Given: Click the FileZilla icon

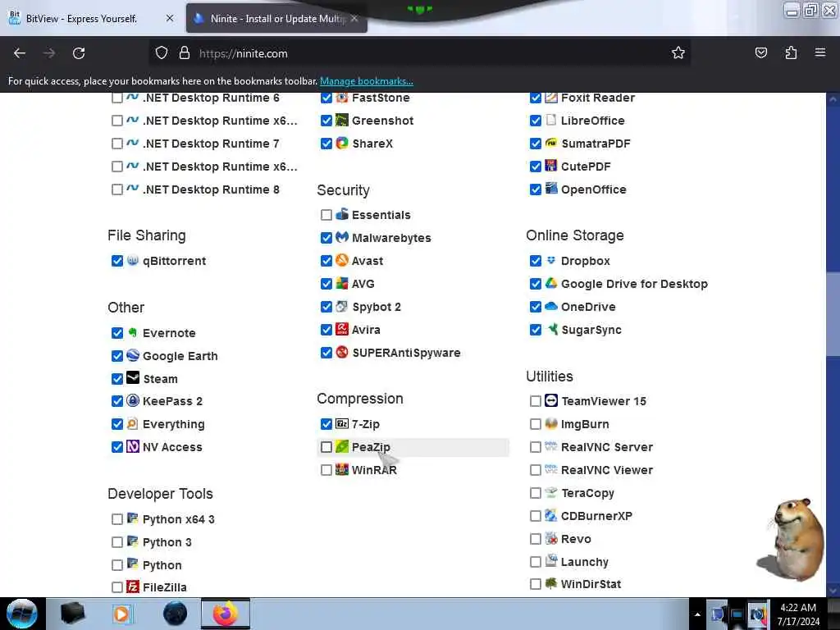Looking at the screenshot, I should 133,587.
